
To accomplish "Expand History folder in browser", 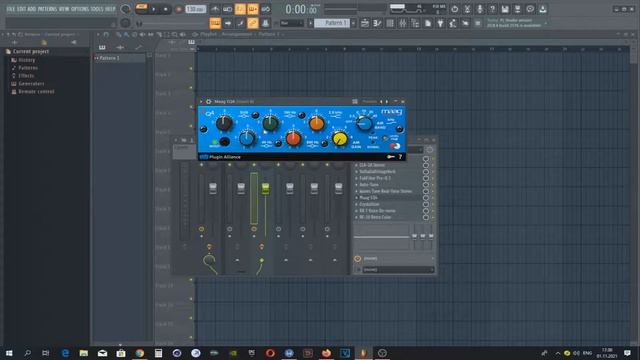I will (x=27, y=60).
